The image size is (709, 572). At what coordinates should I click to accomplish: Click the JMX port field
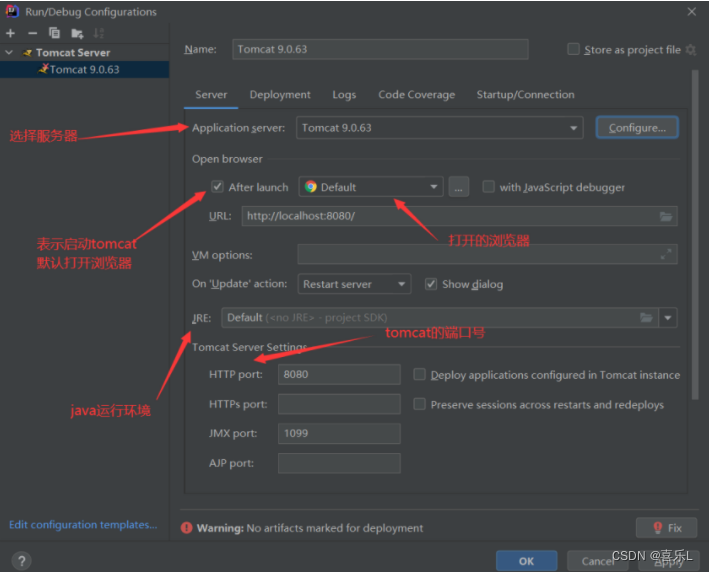[x=339, y=433]
